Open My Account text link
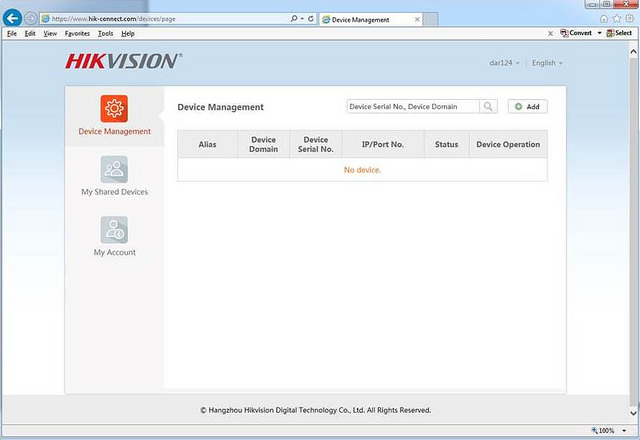 [x=115, y=252]
